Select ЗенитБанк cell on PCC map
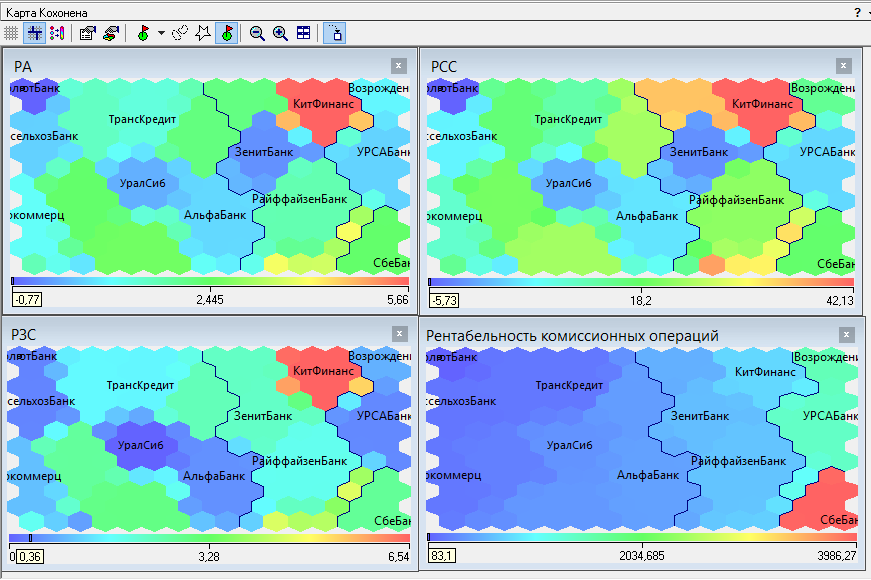871x580 pixels. click(699, 152)
